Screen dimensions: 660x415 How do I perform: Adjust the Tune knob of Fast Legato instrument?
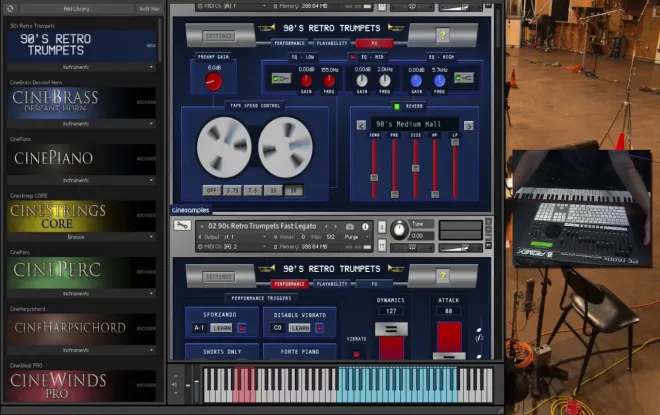pos(399,230)
